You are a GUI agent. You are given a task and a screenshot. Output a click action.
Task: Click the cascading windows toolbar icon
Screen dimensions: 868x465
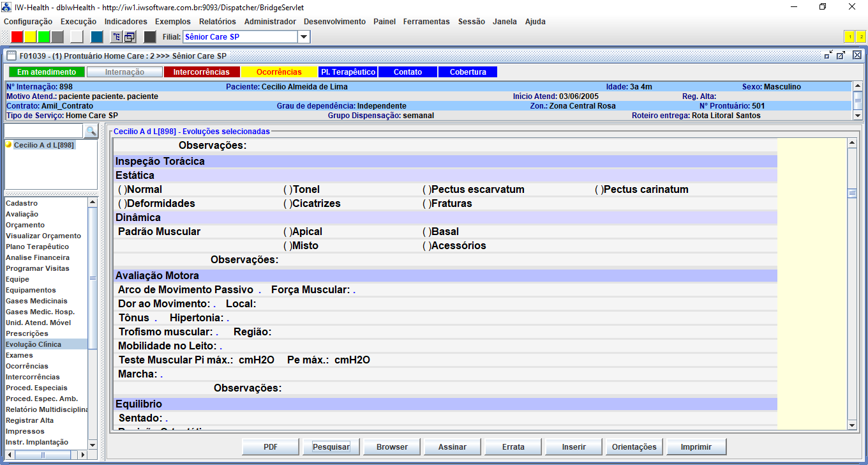[130, 37]
